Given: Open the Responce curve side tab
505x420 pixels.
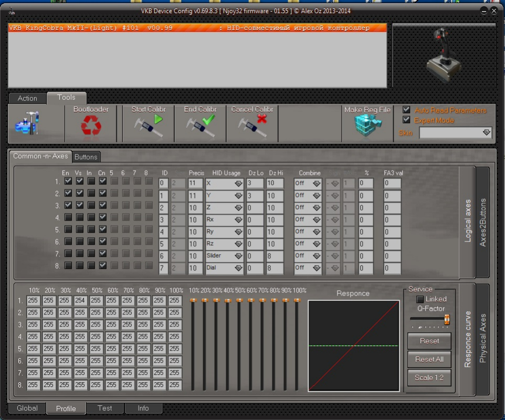Looking at the screenshot, I should (467, 339).
